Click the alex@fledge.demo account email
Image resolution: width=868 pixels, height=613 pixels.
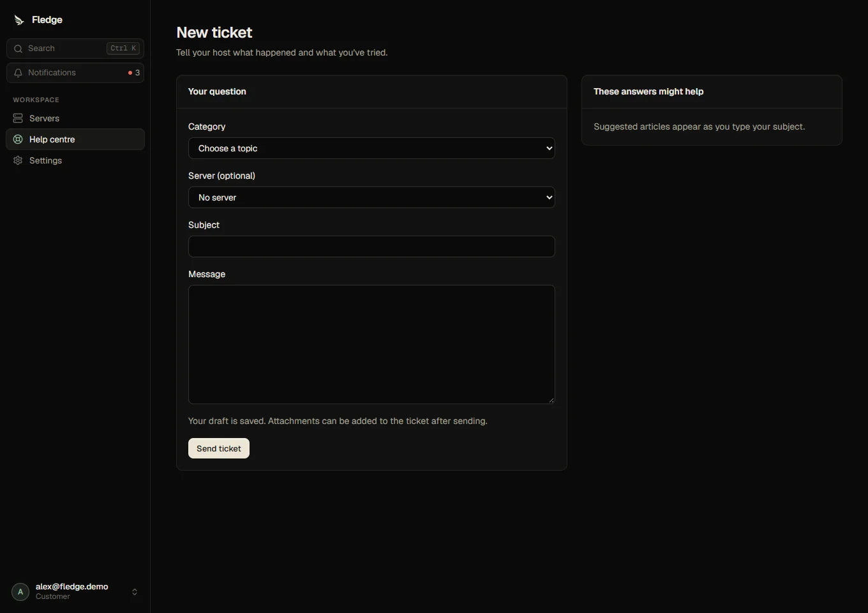tap(72, 586)
